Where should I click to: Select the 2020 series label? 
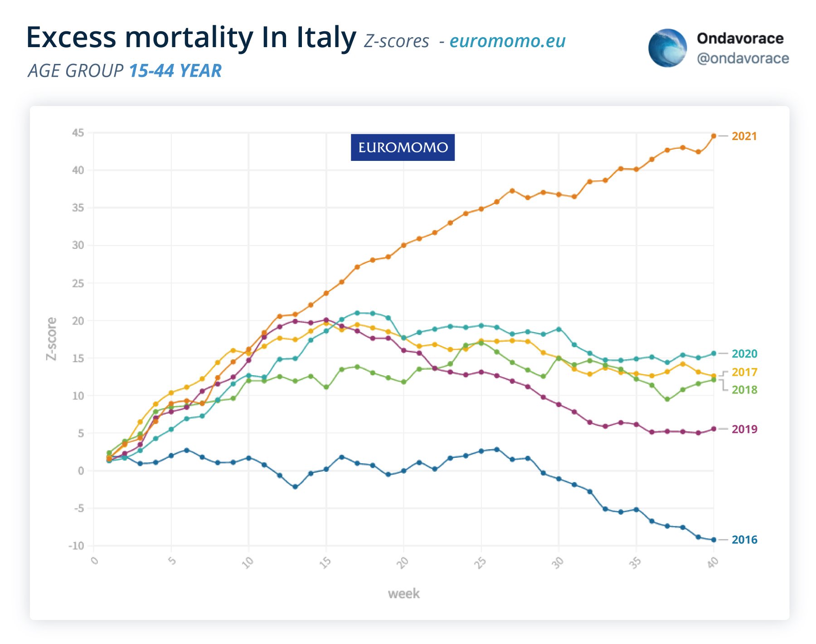pos(744,353)
